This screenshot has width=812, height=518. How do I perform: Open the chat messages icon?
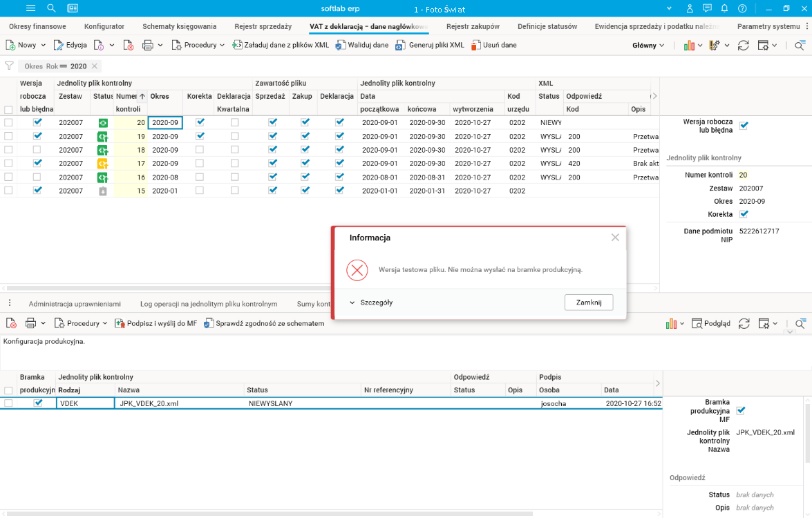pyautogui.click(x=707, y=8)
